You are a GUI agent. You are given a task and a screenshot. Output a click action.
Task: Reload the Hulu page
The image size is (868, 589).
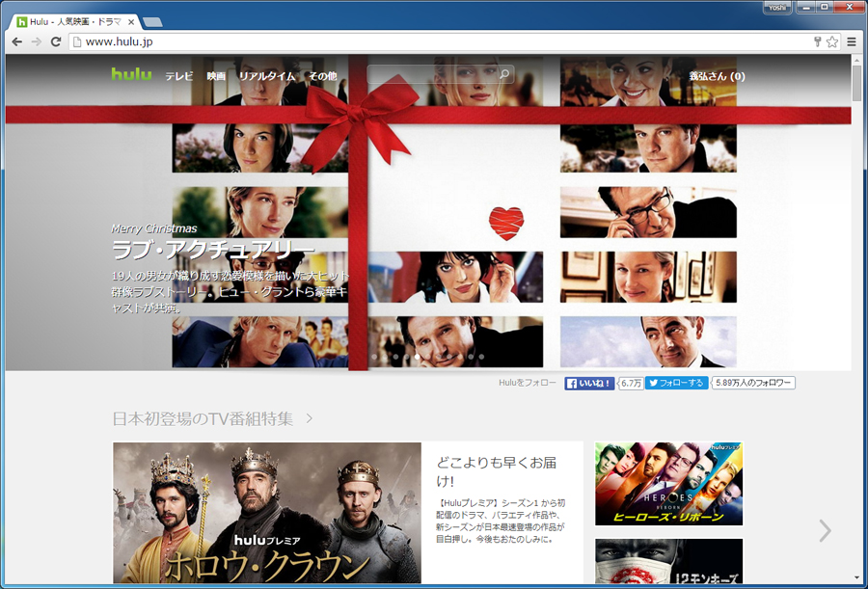(x=55, y=42)
